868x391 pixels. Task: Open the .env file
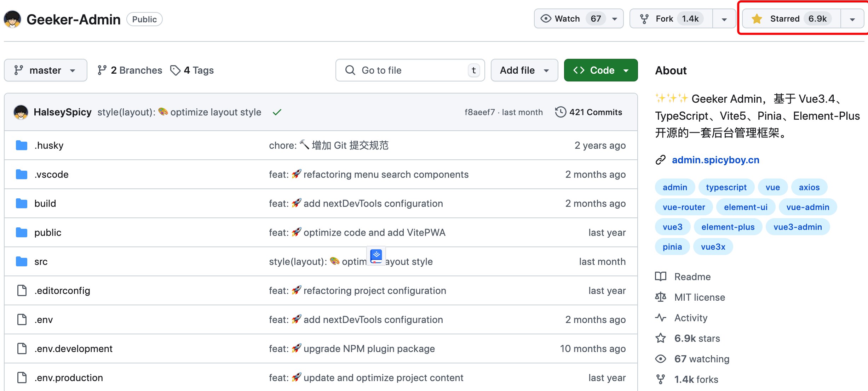coord(44,319)
